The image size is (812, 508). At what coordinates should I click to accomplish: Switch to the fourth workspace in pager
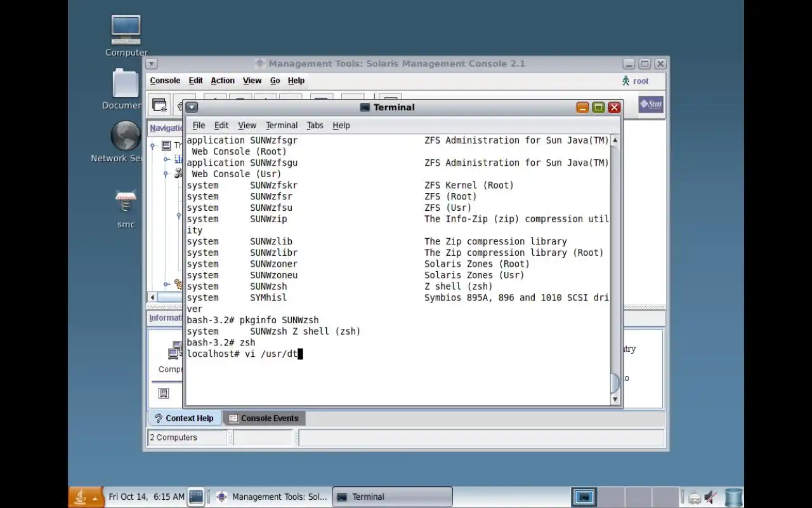665,497
